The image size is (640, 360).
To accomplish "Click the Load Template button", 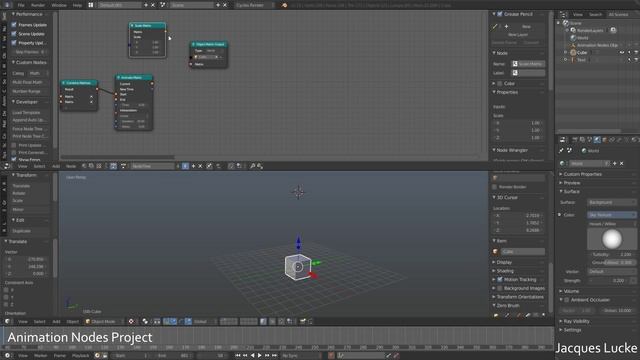I will coord(29,112).
